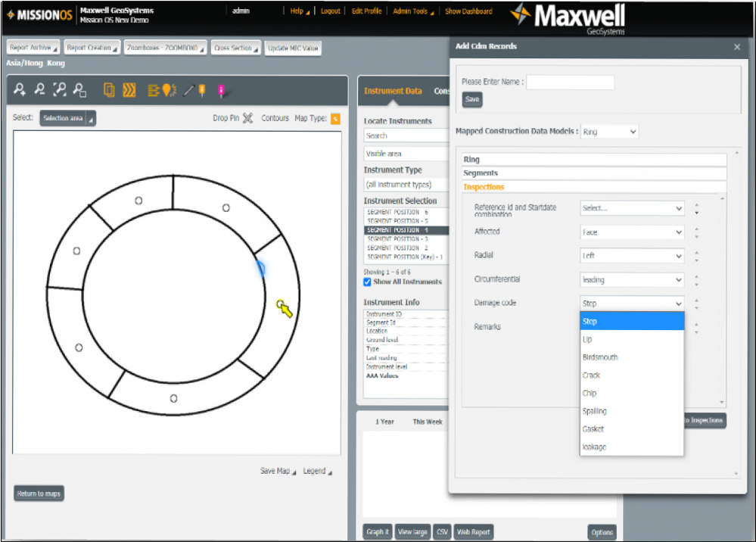This screenshot has height=542, width=756.
Task: Open Reference id and Startdate combination dropdown
Action: tap(632, 208)
